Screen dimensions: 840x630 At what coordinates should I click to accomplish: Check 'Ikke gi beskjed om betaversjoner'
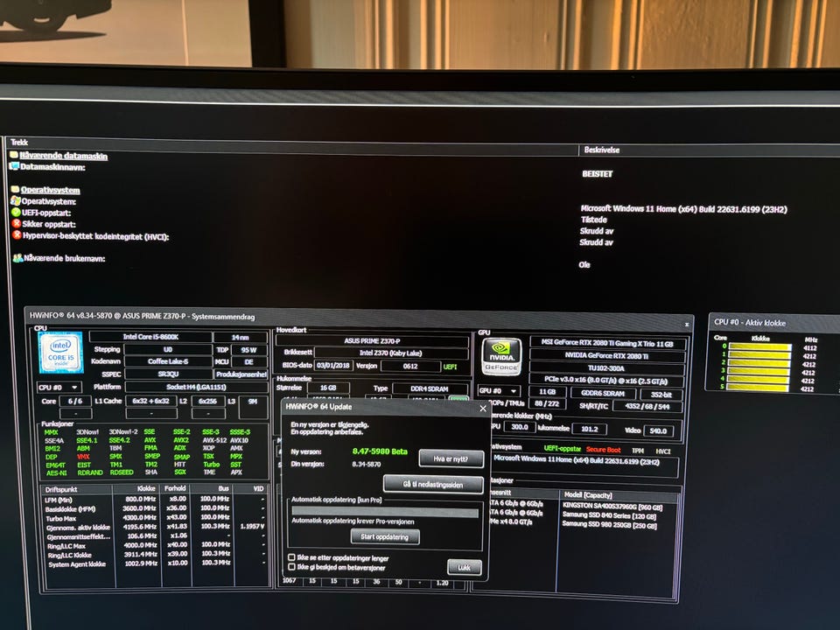(292, 566)
